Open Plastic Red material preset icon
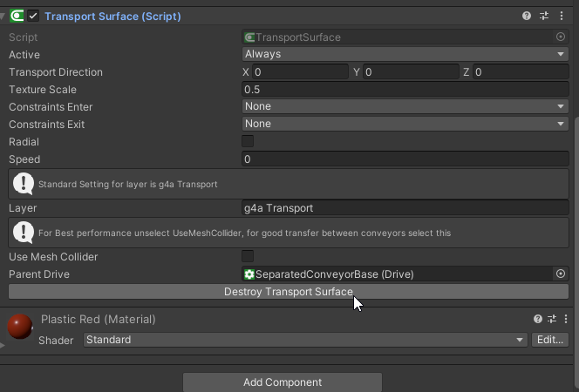Image resolution: width=579 pixels, height=392 pixels. tap(552, 319)
